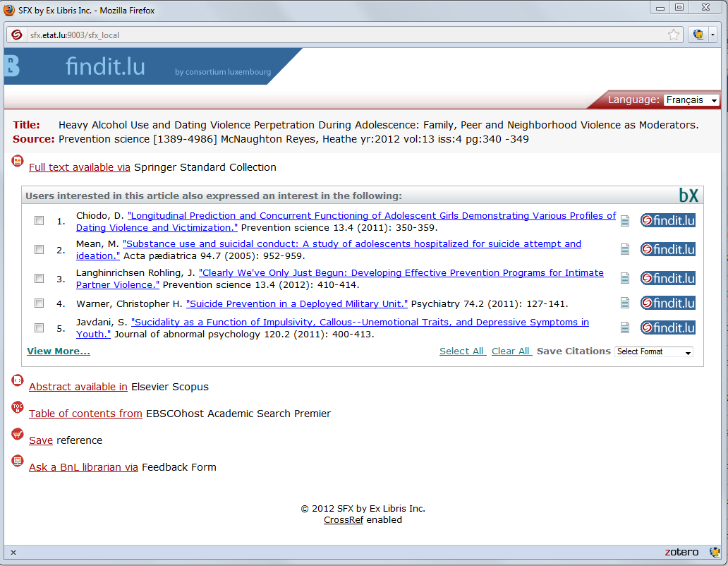This screenshot has height=566, width=728.
Task: Open the document icon for Langhinrichsen Rohling article
Action: (625, 279)
